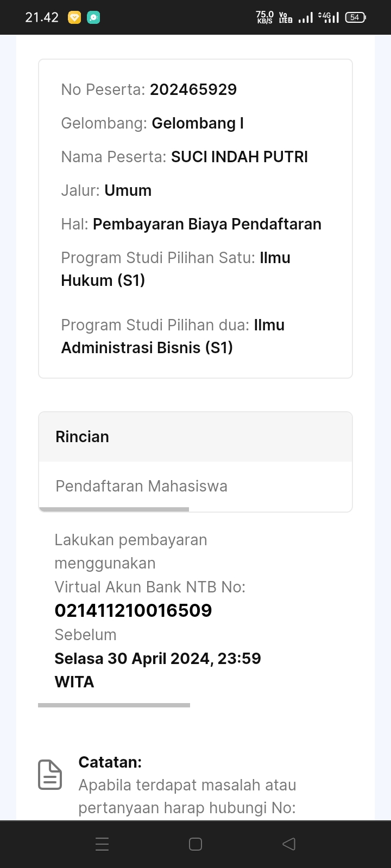The image size is (391, 868).
Task: Tap the battery level indicator
Action: tap(355, 17)
